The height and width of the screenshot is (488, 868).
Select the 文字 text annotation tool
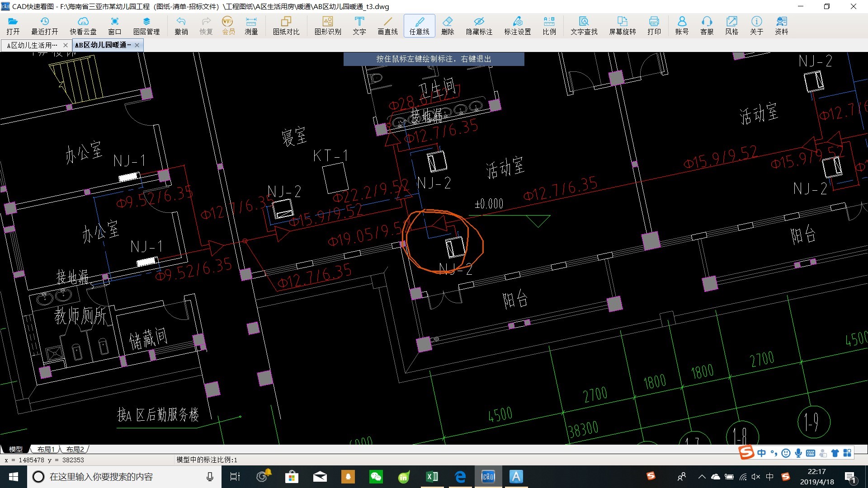coord(359,26)
